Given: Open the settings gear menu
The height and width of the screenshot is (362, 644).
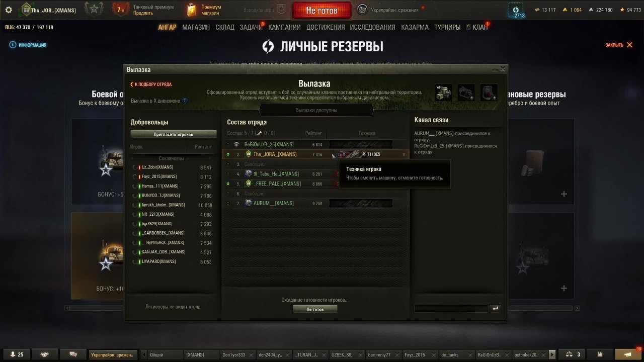Looking at the screenshot, I should (x=8, y=10).
